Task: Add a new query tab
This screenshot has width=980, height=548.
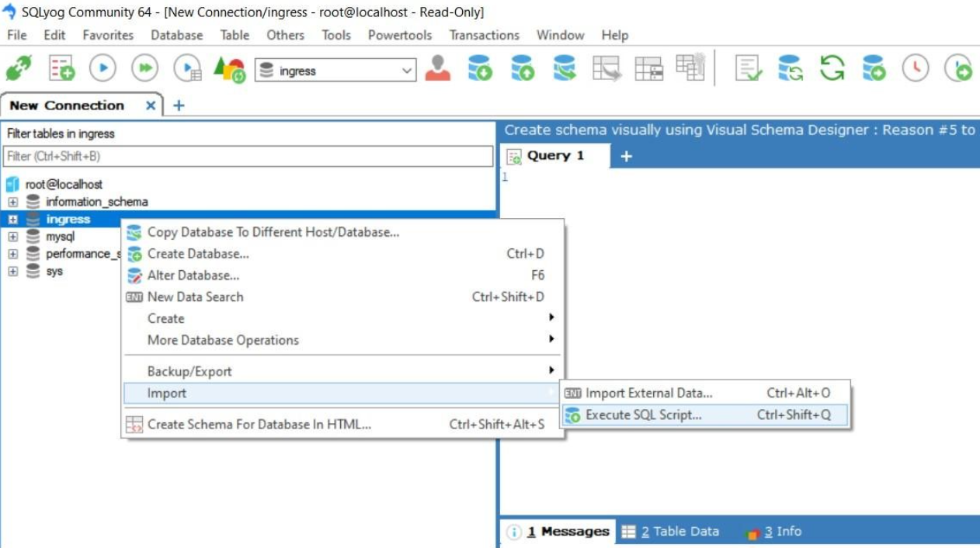Action: coord(626,156)
